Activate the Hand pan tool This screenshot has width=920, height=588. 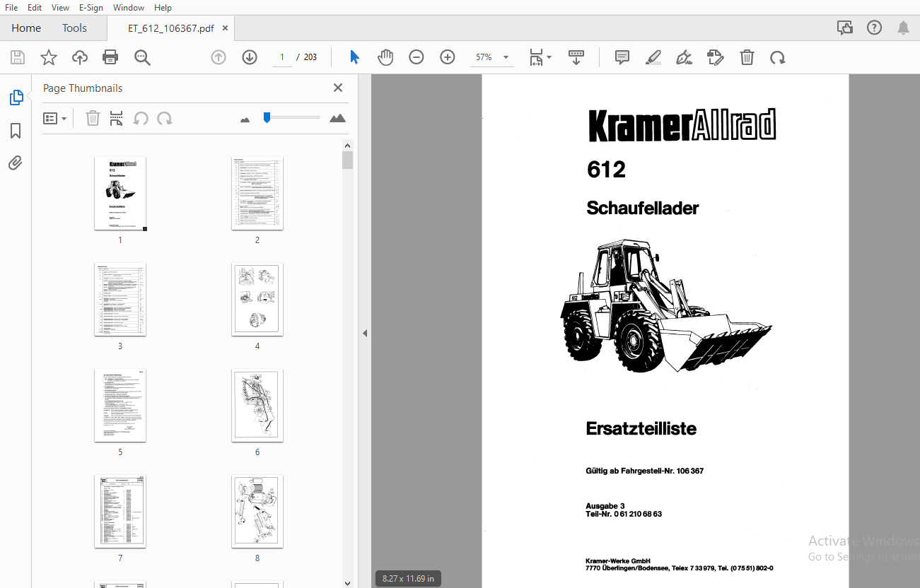pos(385,57)
